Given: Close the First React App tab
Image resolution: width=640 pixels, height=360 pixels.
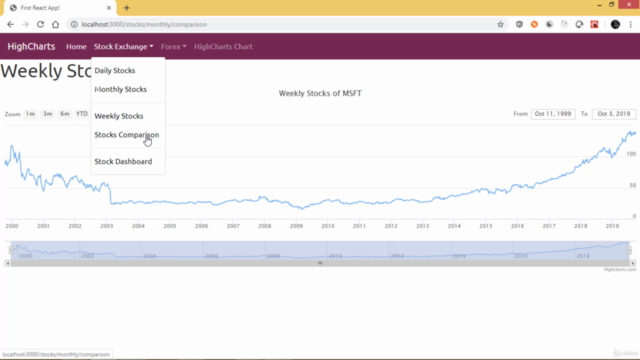Looking at the screenshot, I should click(109, 8).
